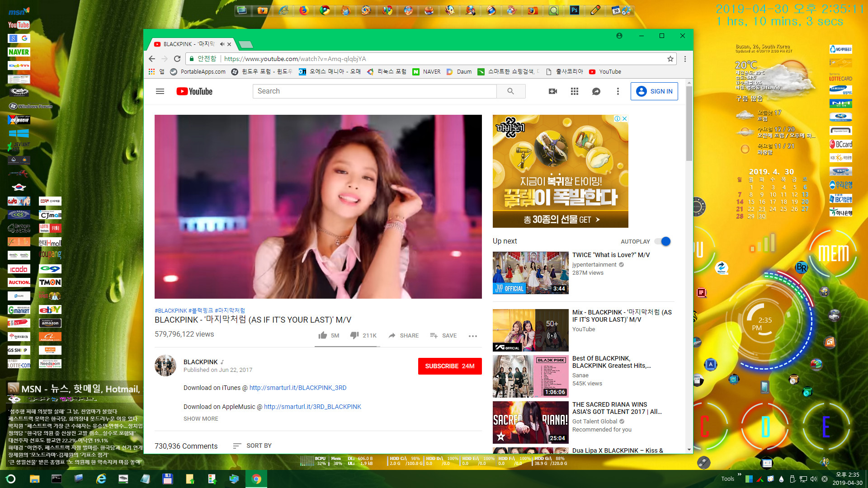Open YouTube settings three-dot menu
The width and height of the screenshot is (868, 488).
[618, 91]
